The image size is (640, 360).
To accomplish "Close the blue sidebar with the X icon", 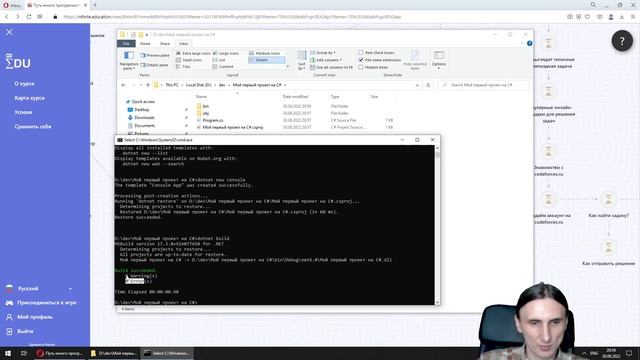I will pos(9,32).
